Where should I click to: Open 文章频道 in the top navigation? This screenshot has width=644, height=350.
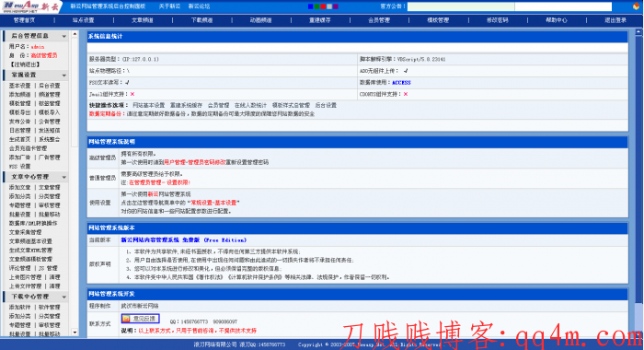(x=143, y=20)
